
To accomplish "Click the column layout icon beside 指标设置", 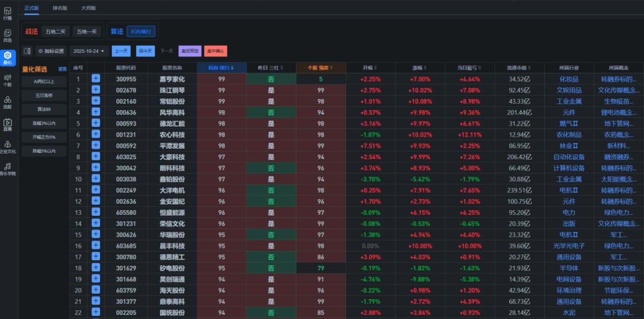I will [x=27, y=51].
